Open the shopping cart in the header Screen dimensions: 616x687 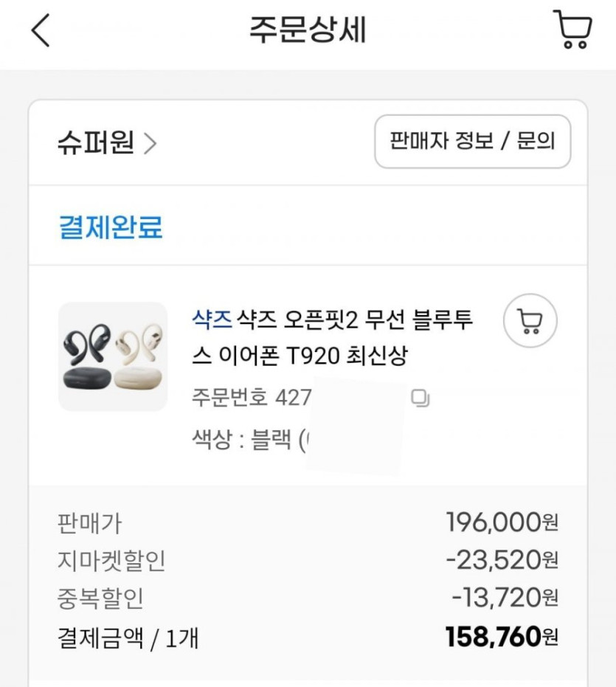tap(572, 30)
